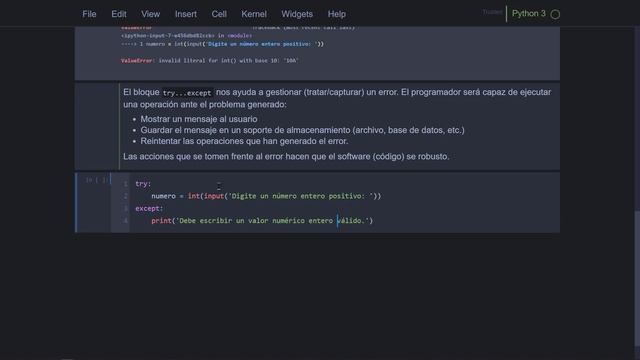Click the Python 3 kernel name
This screenshot has width=640, height=360.
pos(529,13)
